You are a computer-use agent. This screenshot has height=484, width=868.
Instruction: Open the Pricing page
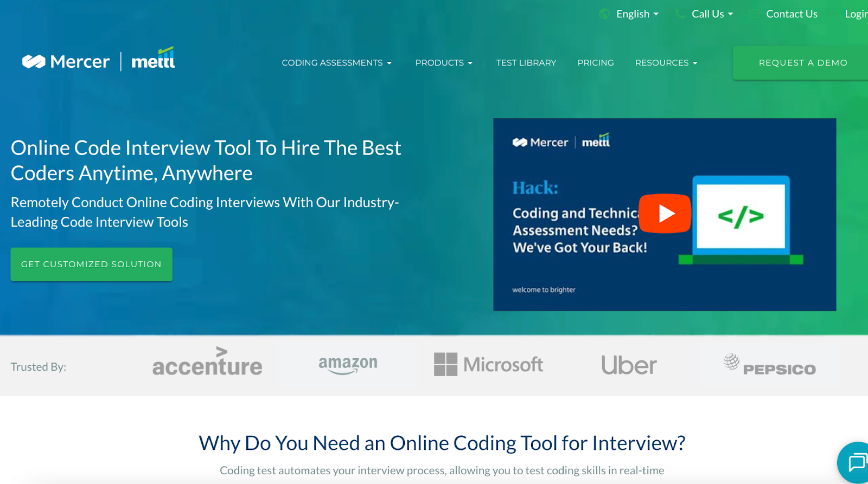(x=596, y=63)
